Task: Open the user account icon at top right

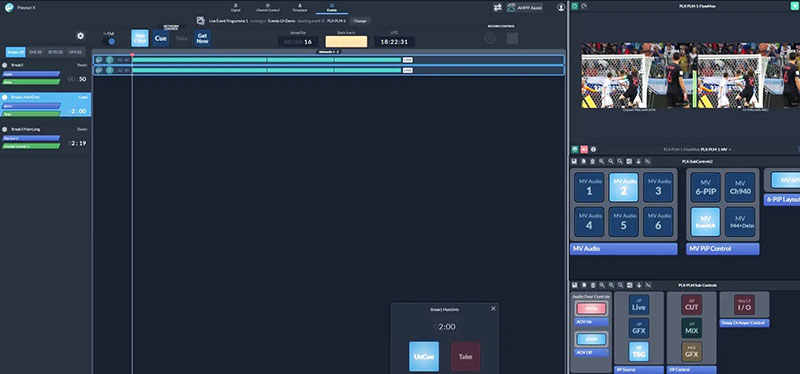Action: pos(561,8)
